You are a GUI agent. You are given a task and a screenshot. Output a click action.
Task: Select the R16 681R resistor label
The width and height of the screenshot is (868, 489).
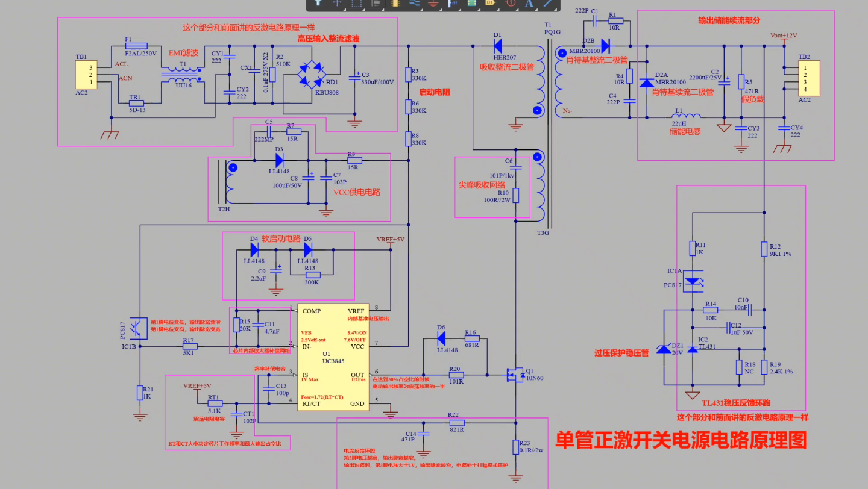click(471, 338)
